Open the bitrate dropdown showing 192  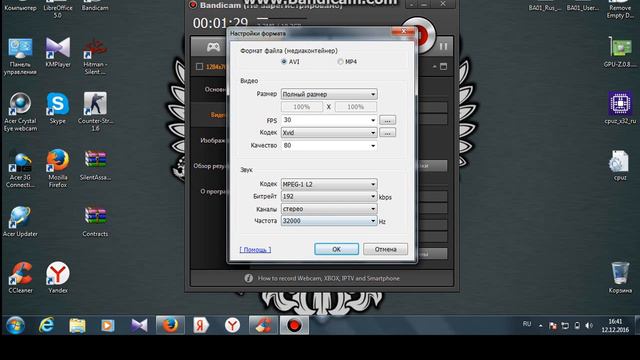pyautogui.click(x=329, y=196)
